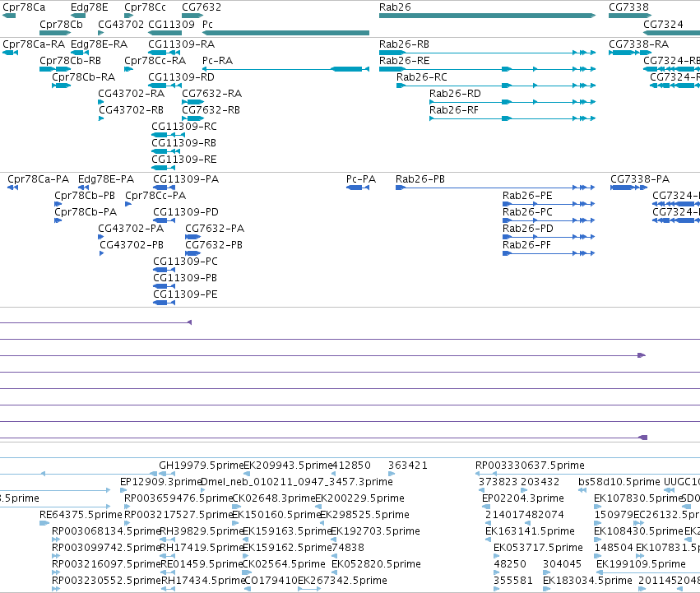Image resolution: width=700 pixels, height=593 pixels.
Task: Select the Rab26-RF transcript label
Action: [x=453, y=110]
